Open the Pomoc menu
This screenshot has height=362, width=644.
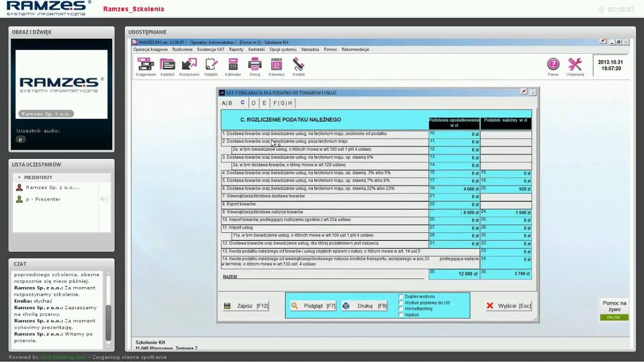coord(331,49)
